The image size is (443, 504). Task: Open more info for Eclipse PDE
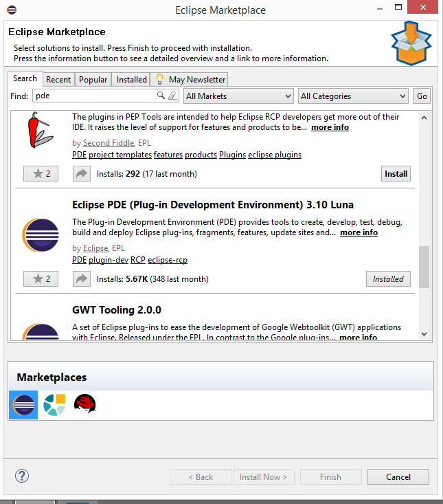click(x=359, y=232)
